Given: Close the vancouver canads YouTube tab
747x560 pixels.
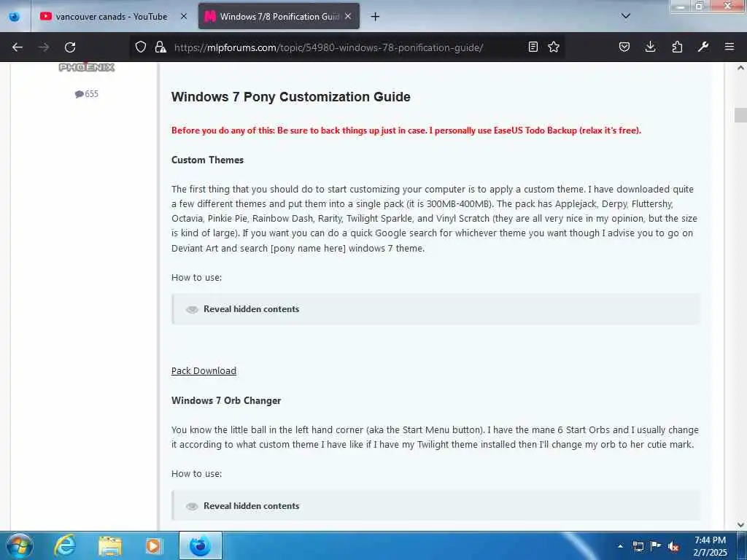Looking at the screenshot, I should tap(184, 16).
